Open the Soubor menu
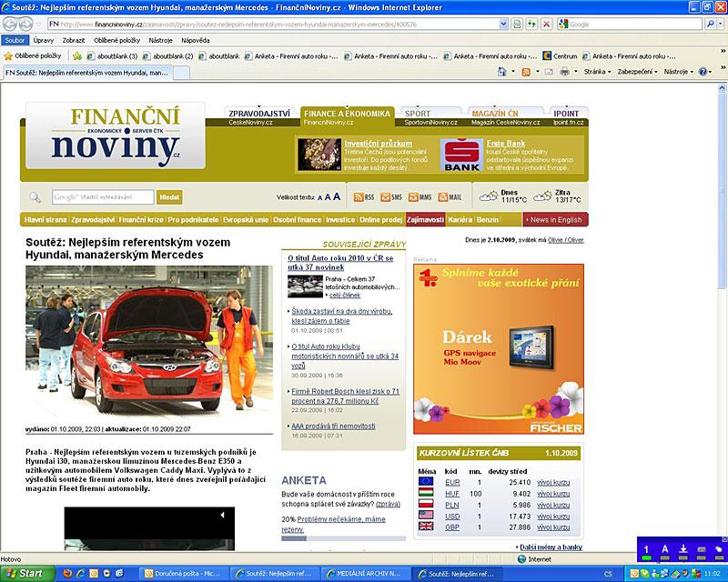The image size is (728, 582). [x=15, y=40]
